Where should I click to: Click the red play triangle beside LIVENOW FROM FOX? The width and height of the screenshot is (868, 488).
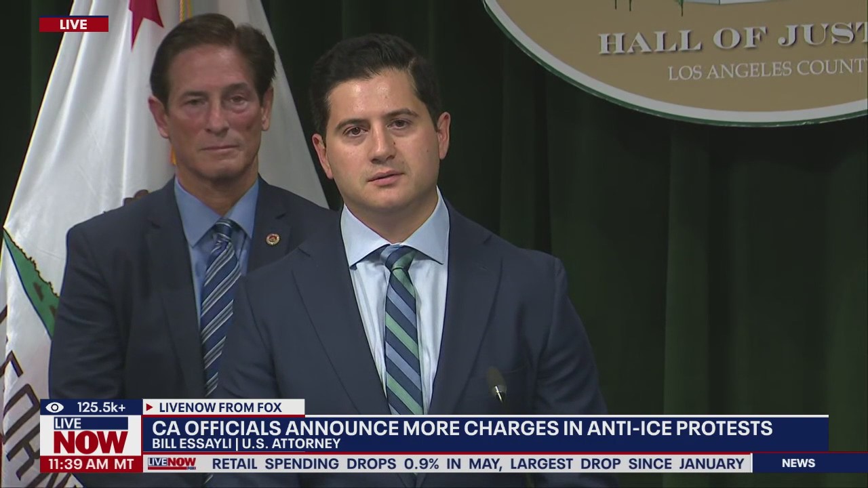click(149, 407)
